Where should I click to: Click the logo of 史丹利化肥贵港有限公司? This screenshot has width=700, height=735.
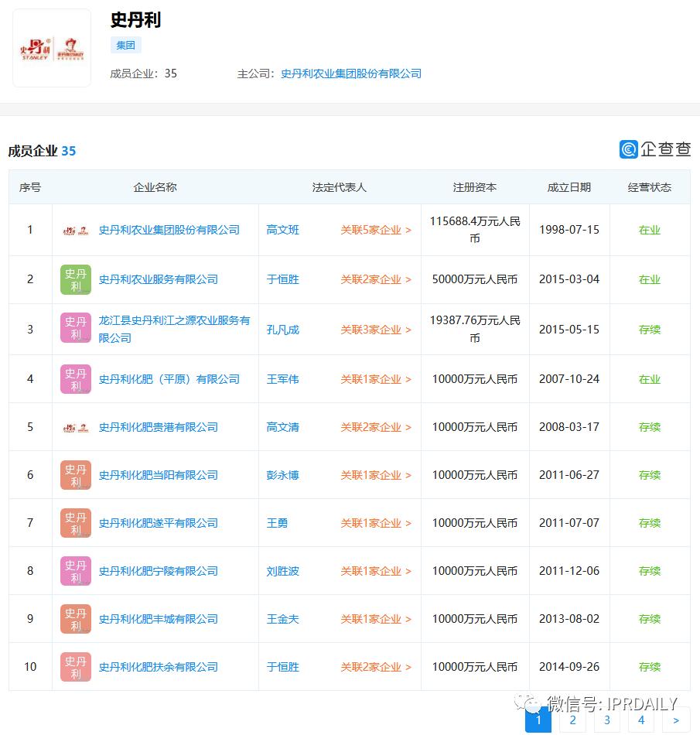pos(75,426)
